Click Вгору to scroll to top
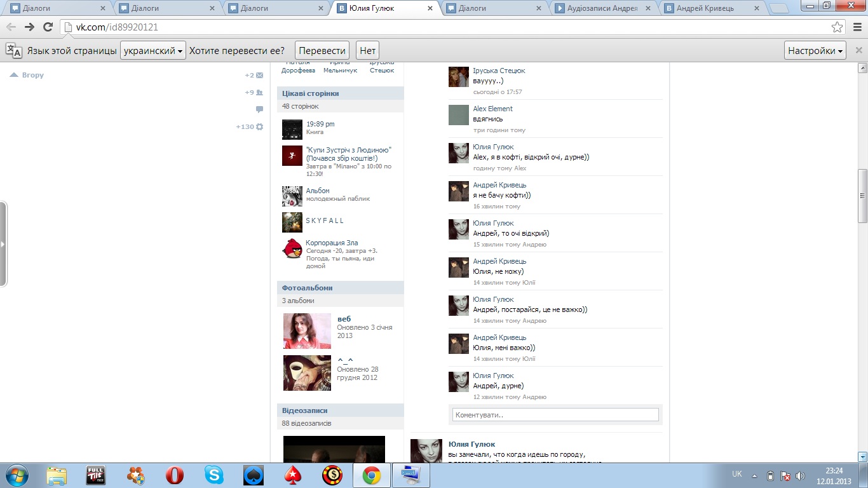 [x=27, y=75]
